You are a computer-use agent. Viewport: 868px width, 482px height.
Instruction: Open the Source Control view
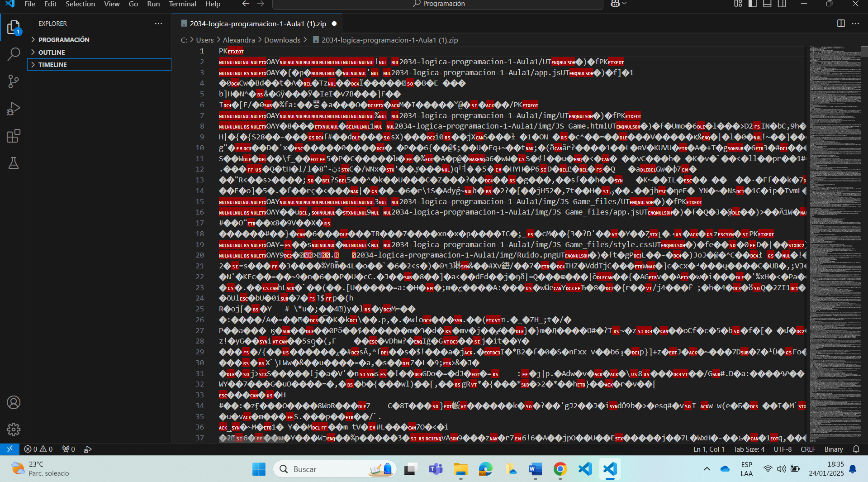(x=14, y=81)
